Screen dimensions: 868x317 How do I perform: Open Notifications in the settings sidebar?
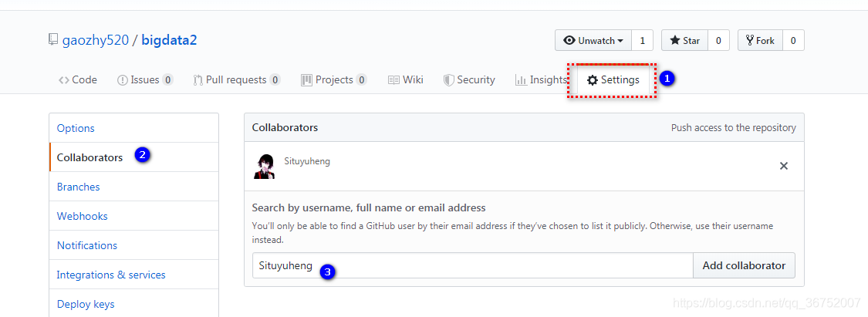(x=134, y=245)
